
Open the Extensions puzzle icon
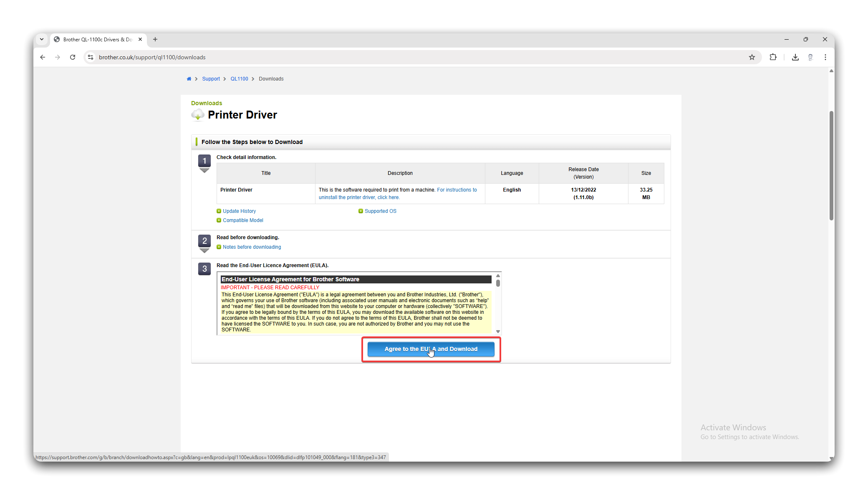coord(773,57)
